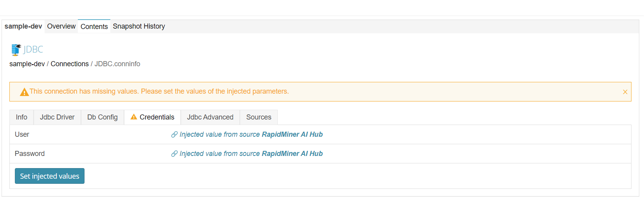Image resolution: width=644 pixels, height=221 pixels.
Task: Open the Snapshot History tab
Action: pos(139,26)
